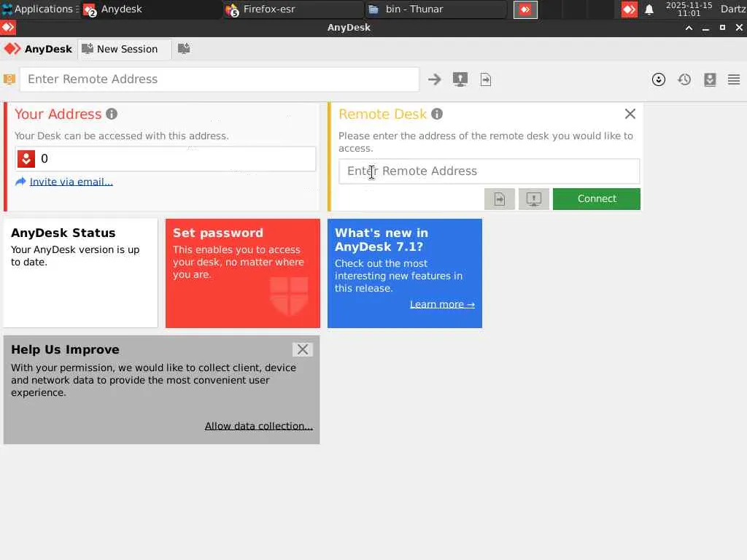Open the notification bell in the system panel
747x560 pixels.
tap(649, 9)
